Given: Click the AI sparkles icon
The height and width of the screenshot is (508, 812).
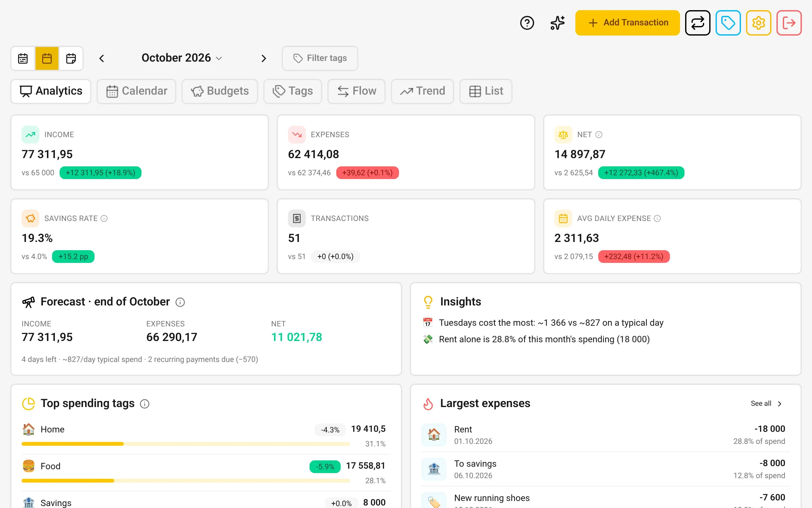Looking at the screenshot, I should click(x=557, y=23).
